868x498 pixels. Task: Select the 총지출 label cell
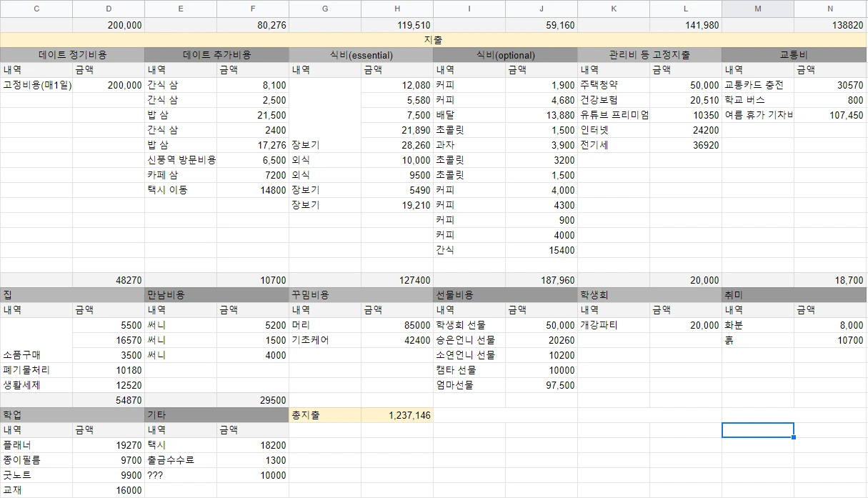[x=325, y=414]
